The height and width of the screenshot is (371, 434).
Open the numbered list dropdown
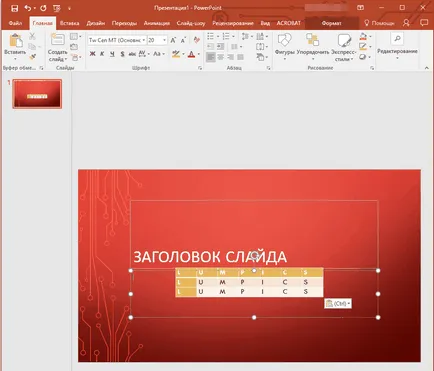(233, 36)
